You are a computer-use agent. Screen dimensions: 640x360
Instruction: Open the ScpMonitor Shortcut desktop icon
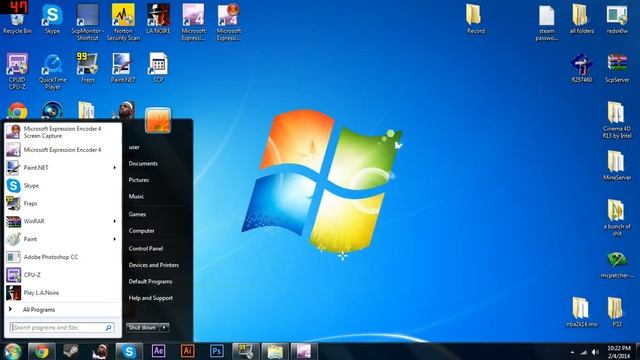[x=88, y=22]
